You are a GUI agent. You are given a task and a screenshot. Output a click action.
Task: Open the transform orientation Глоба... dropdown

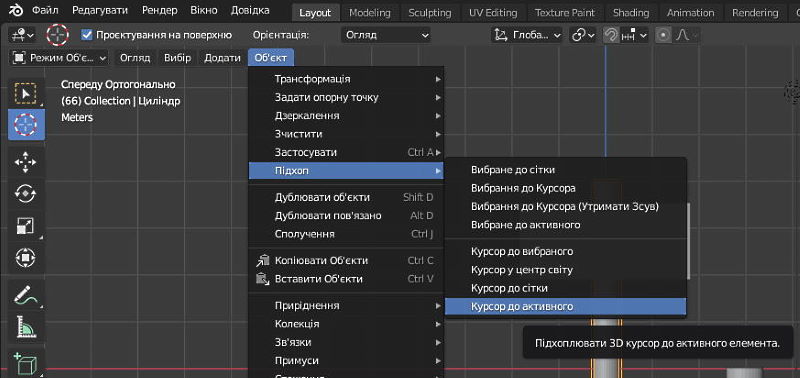click(527, 35)
